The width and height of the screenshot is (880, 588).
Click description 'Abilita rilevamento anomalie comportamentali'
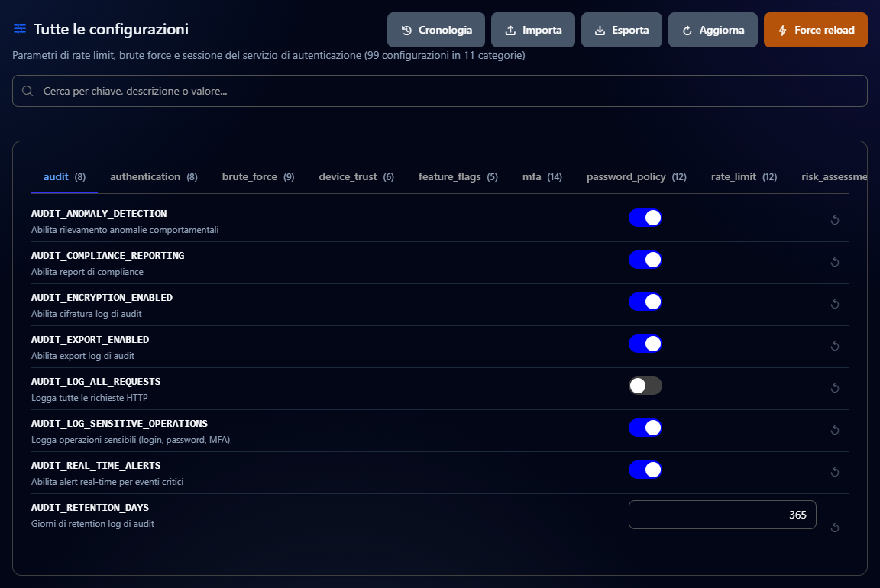tap(125, 230)
